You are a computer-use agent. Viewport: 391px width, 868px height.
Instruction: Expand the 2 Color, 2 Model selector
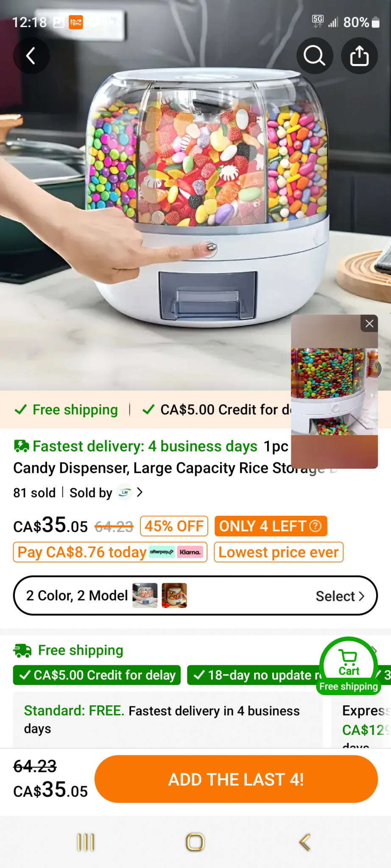click(x=195, y=595)
